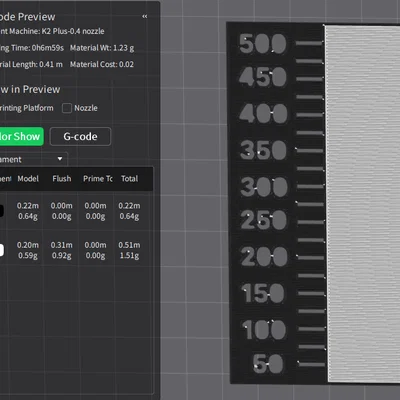This screenshot has height=400, width=400.
Task: Click the 500 label on the model
Action: 263,44
